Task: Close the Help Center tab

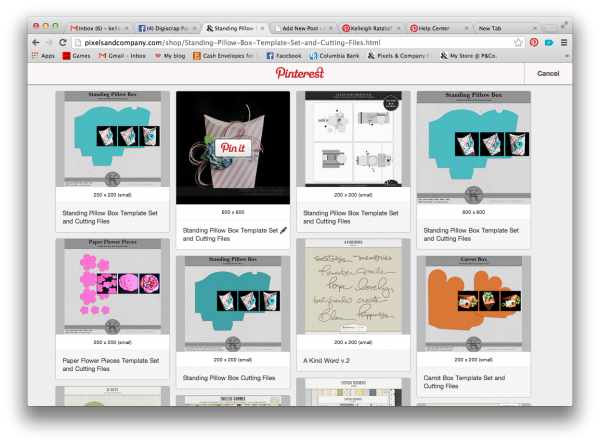Action: pos(466,28)
